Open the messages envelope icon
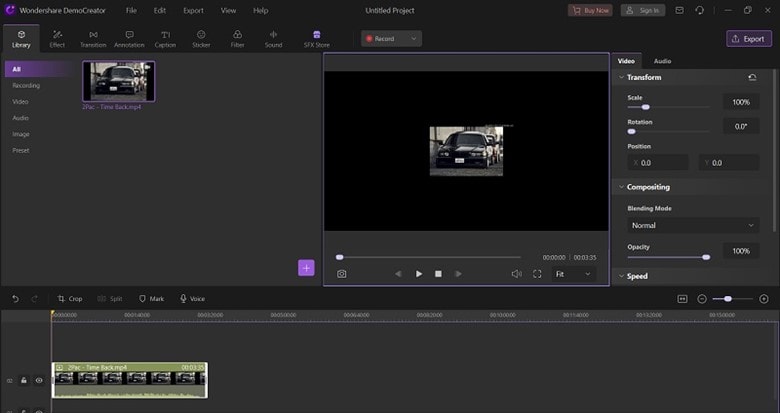Image resolution: width=780 pixels, height=413 pixels. pos(679,10)
